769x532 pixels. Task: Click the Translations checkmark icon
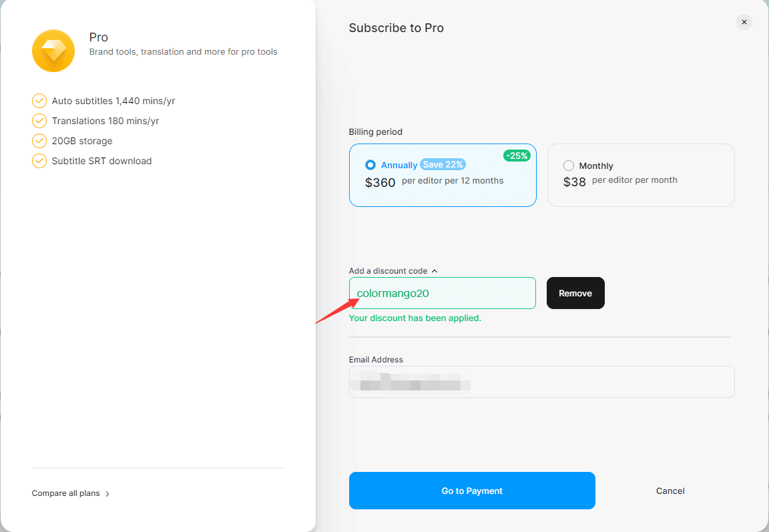(x=39, y=121)
